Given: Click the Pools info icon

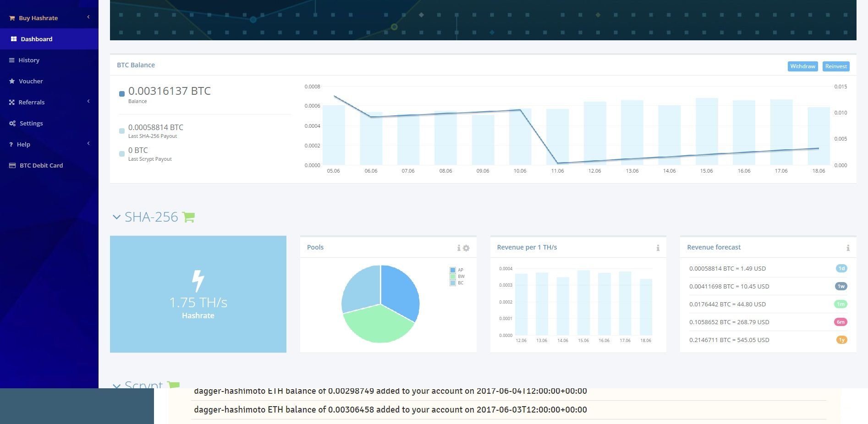Looking at the screenshot, I should point(459,248).
